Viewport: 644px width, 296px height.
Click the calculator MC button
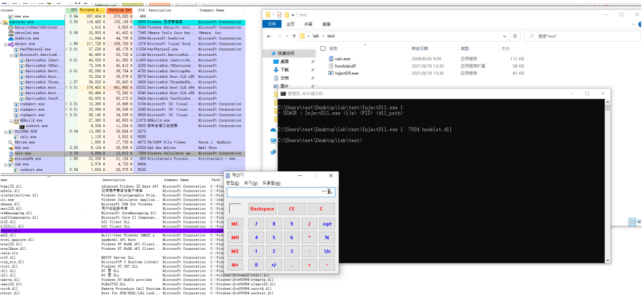coord(235,224)
